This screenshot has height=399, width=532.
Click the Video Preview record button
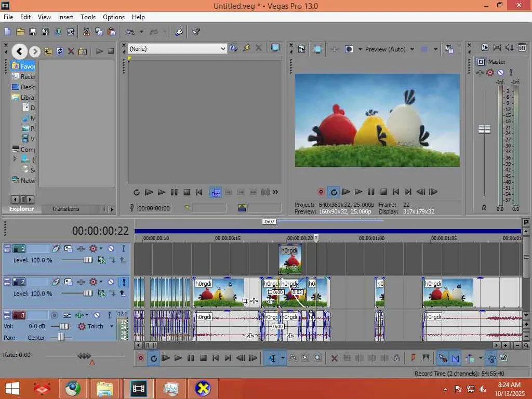click(x=321, y=192)
